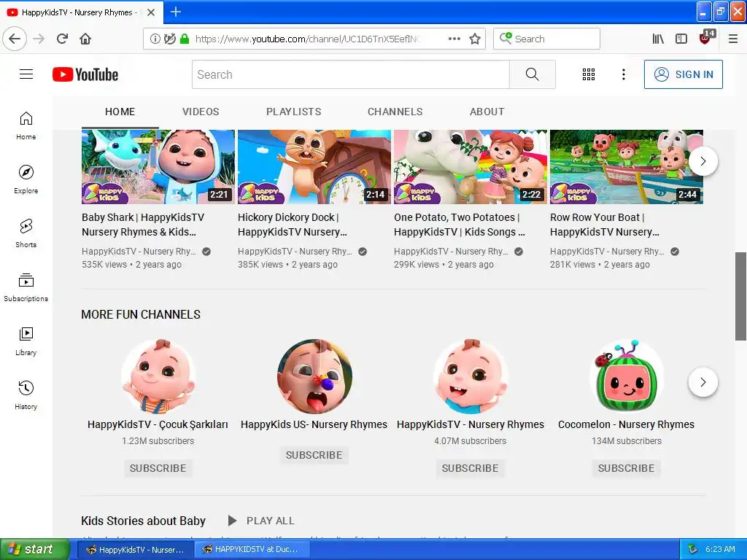Image resolution: width=747 pixels, height=560 pixels.
Task: Switch to the PLAYLISTS channel tab
Action: click(x=293, y=112)
